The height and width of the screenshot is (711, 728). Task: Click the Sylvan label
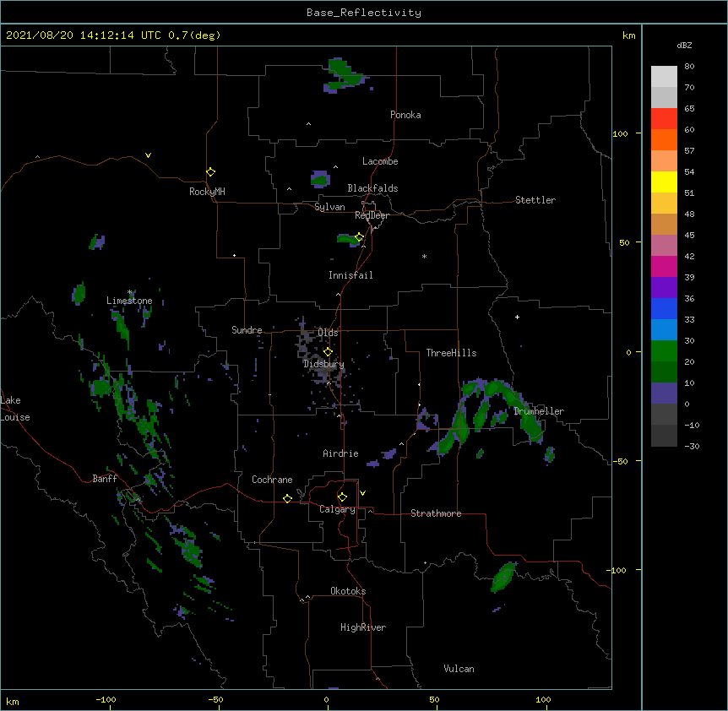pos(329,207)
